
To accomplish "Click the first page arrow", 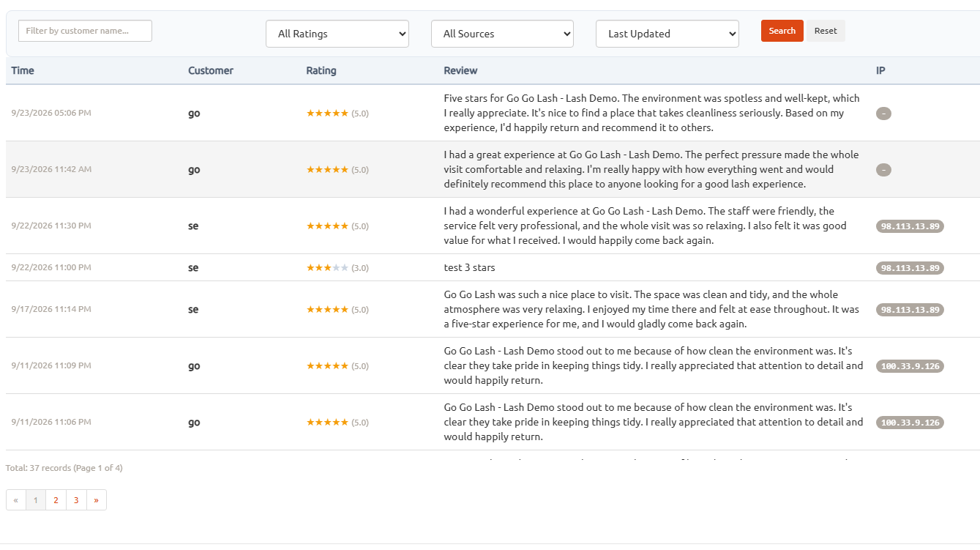I will [16, 500].
